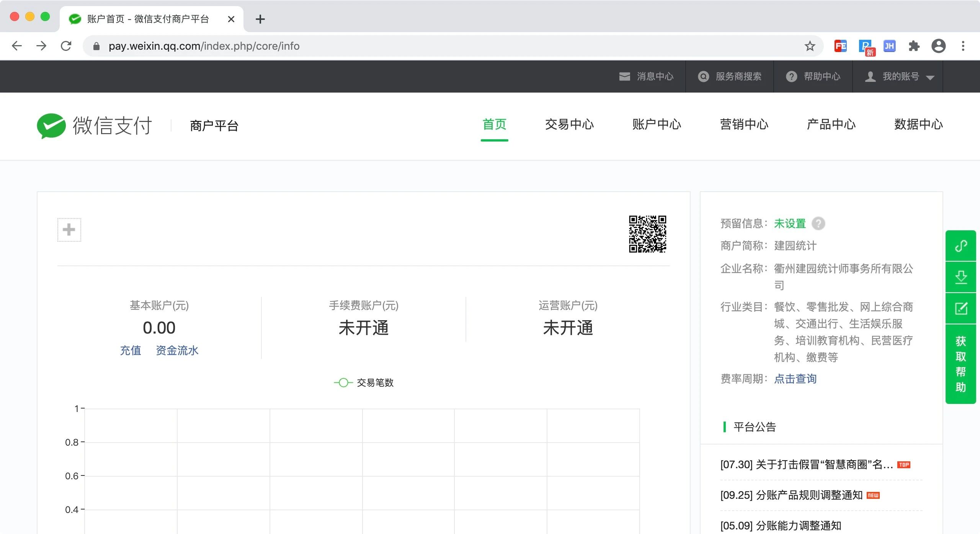Expand the 我的账号 dropdown
This screenshot has width=980, height=534.
tap(900, 77)
